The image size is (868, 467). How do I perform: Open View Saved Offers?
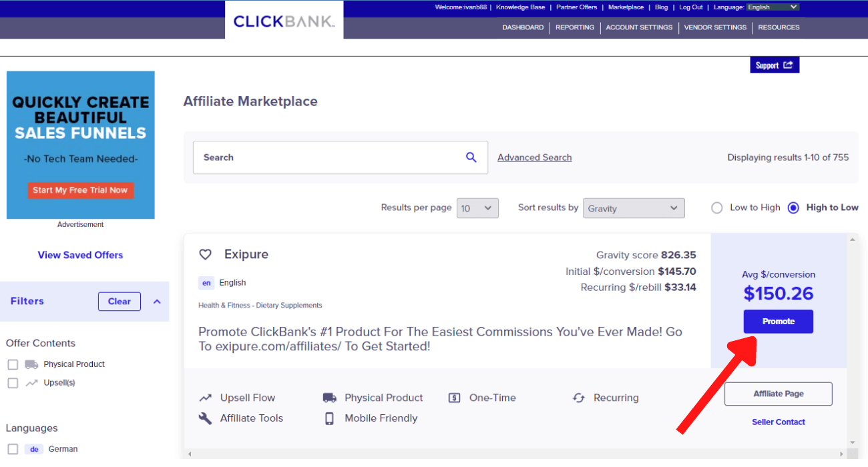[80, 255]
